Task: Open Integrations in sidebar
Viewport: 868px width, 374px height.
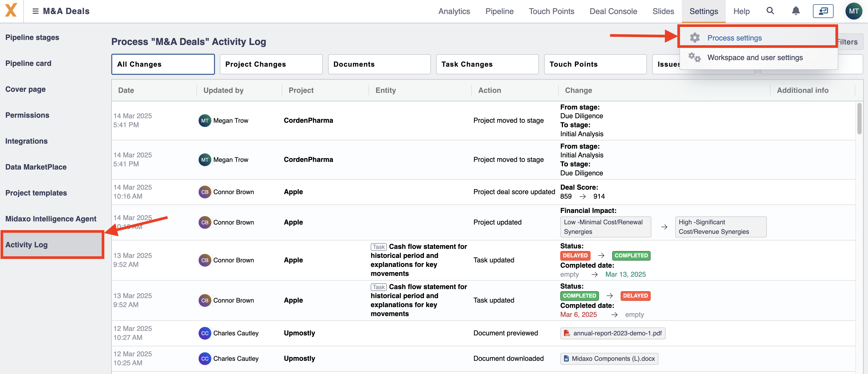Action: point(26,141)
